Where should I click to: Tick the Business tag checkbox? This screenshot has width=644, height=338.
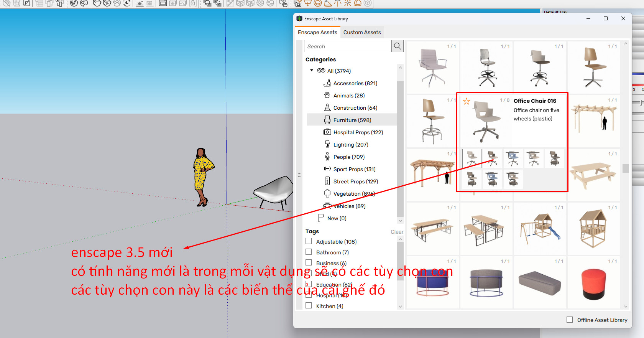(x=309, y=263)
